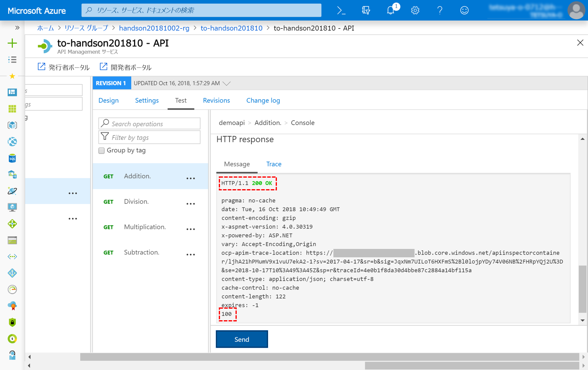
Task: Open the feedback smiley icon
Action: coord(464,10)
